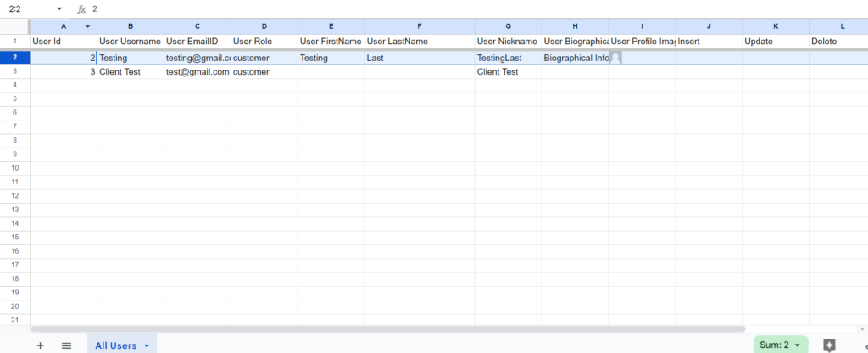Click the 'TestingLast' nickname cell
This screenshot has width=868, height=353.
click(508, 58)
